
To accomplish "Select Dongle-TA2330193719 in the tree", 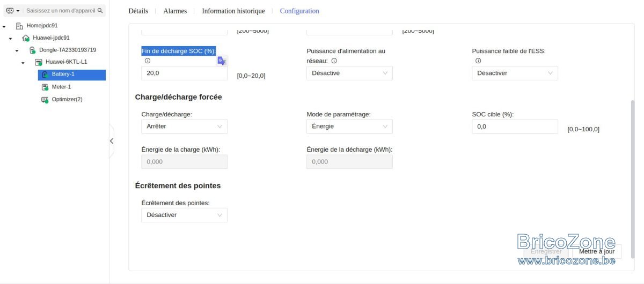I will coord(68,50).
